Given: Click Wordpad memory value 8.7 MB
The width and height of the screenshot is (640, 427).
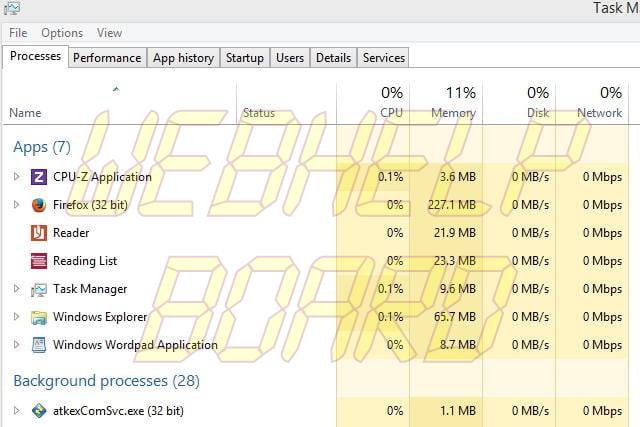Looking at the screenshot, I should 458,345.
